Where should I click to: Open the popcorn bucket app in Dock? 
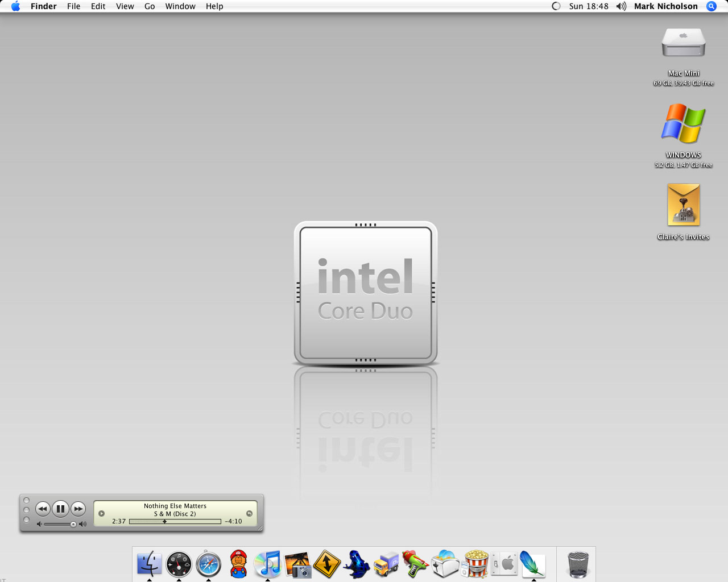[475, 564]
